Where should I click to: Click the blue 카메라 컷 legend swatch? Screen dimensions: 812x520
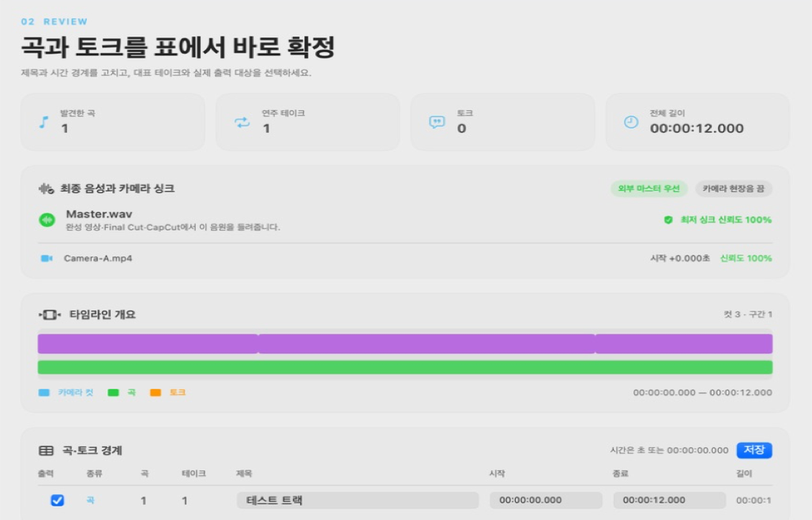point(44,393)
